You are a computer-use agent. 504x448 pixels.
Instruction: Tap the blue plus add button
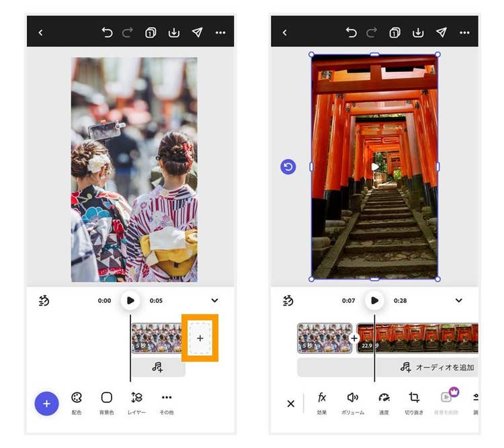46,404
